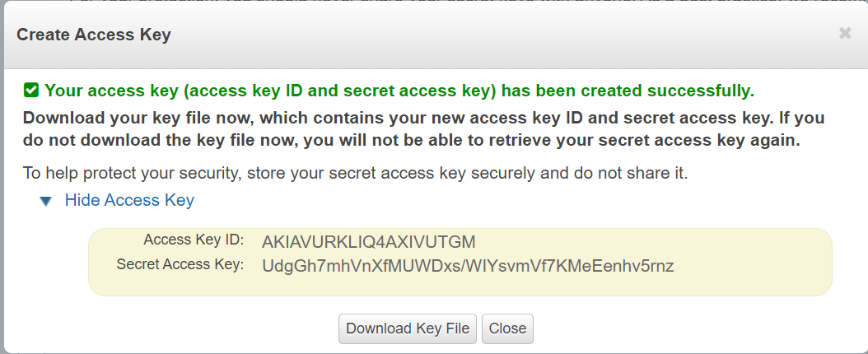Collapse the access key disclosure triangle
Screen dimensions: 868x354
pos(46,200)
